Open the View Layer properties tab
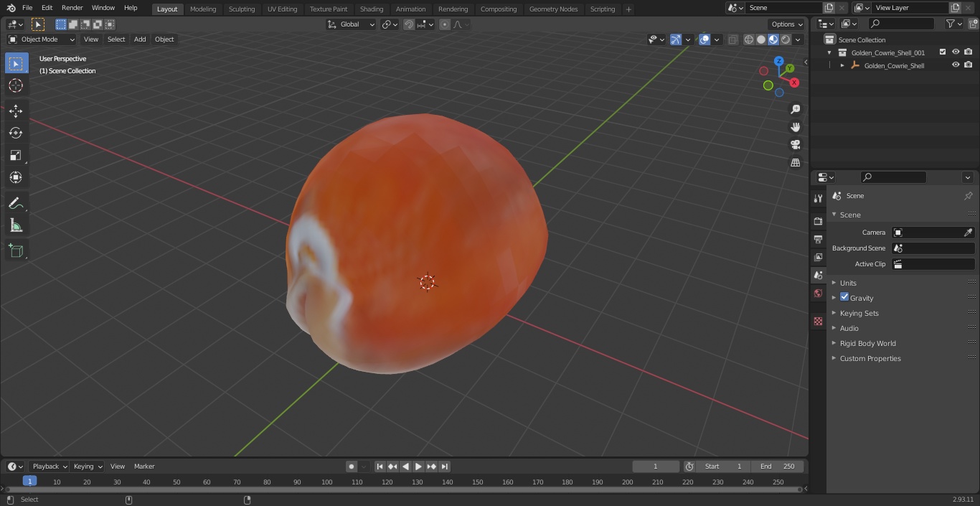Image resolution: width=980 pixels, height=506 pixels. pyautogui.click(x=818, y=257)
